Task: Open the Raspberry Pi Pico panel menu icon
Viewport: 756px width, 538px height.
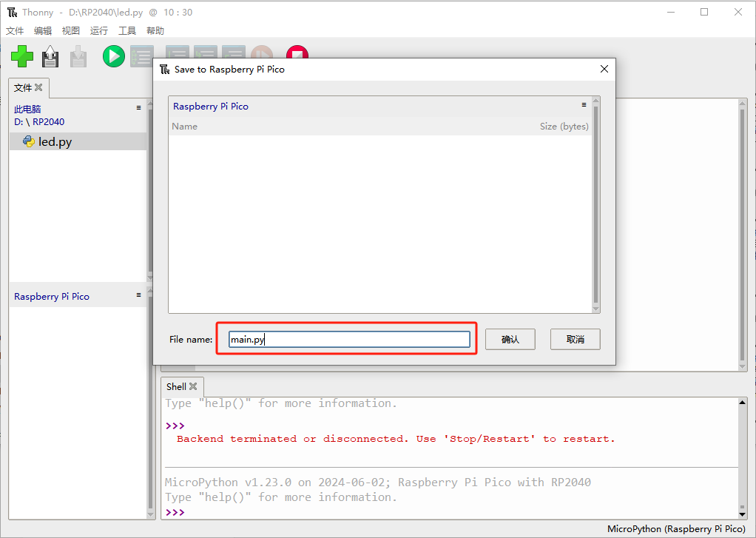Action: (x=139, y=295)
